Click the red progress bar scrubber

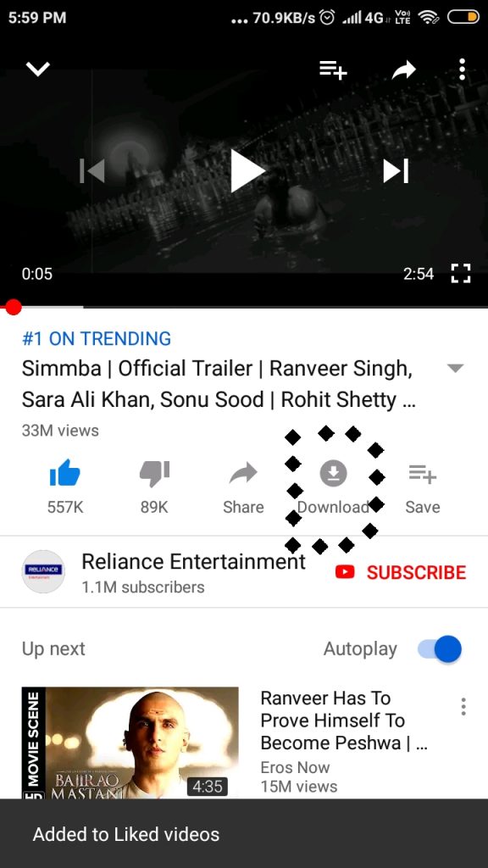tap(13, 307)
